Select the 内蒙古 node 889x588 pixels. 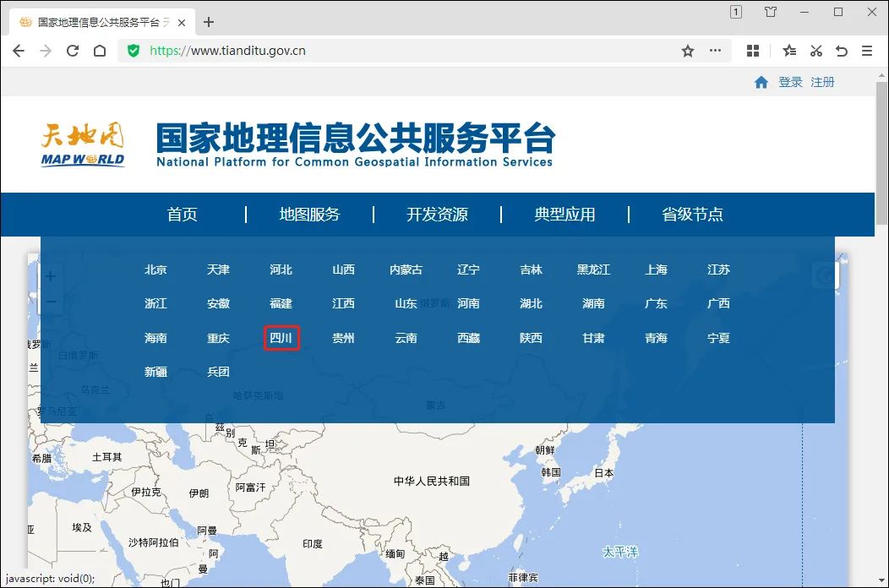click(406, 269)
